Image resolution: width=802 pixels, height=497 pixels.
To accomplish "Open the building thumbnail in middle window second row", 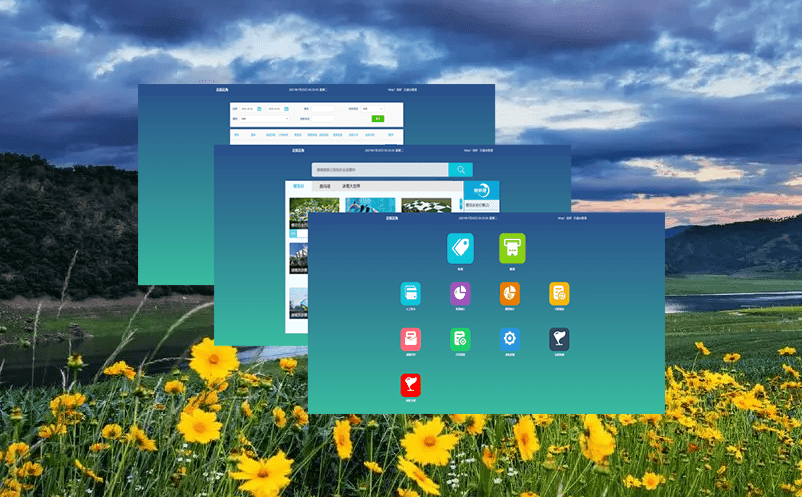I will (299, 258).
